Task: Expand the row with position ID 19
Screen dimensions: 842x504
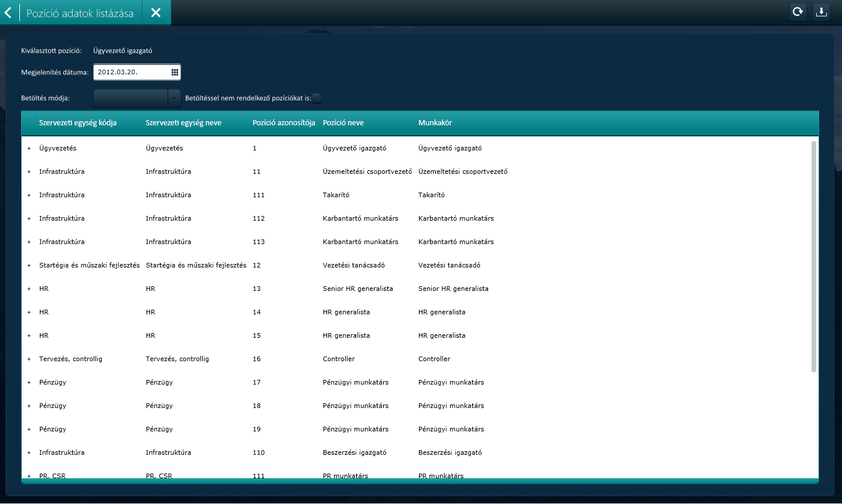Action: [29, 430]
